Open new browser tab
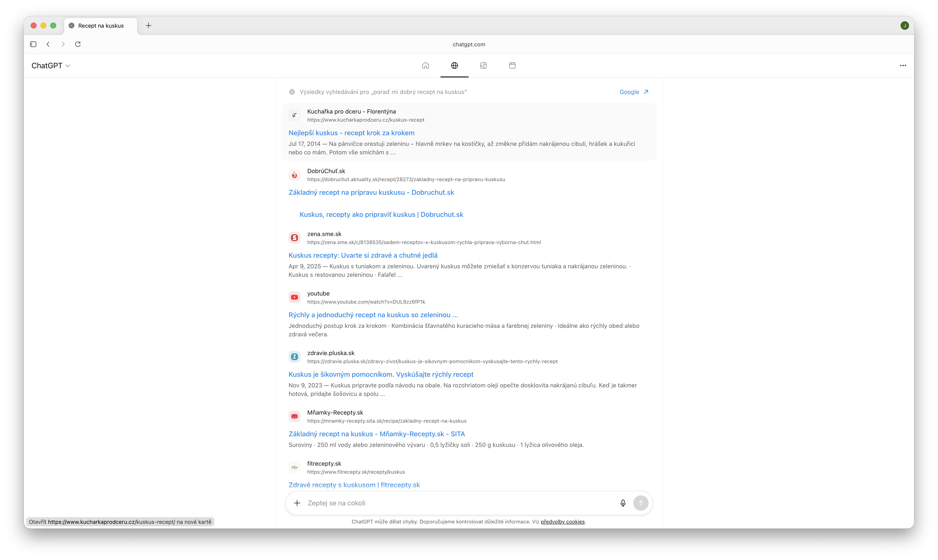 (x=148, y=26)
